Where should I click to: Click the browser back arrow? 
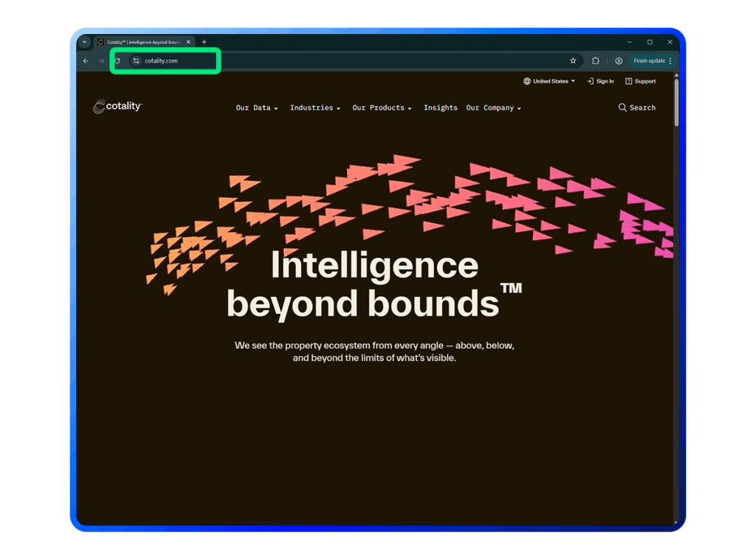pos(86,61)
